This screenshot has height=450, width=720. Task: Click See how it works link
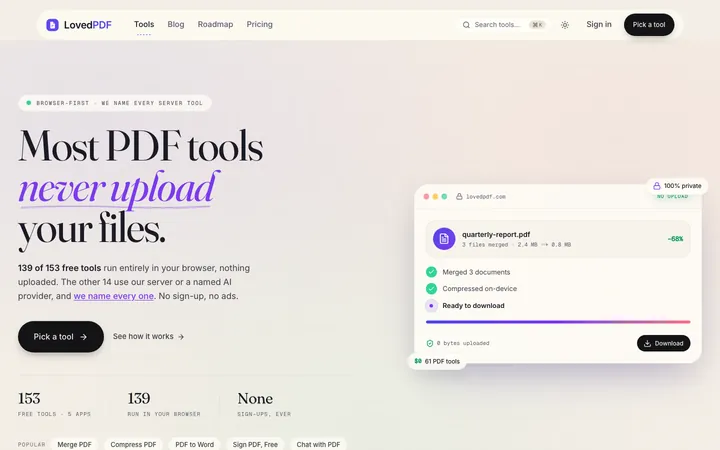coord(148,337)
